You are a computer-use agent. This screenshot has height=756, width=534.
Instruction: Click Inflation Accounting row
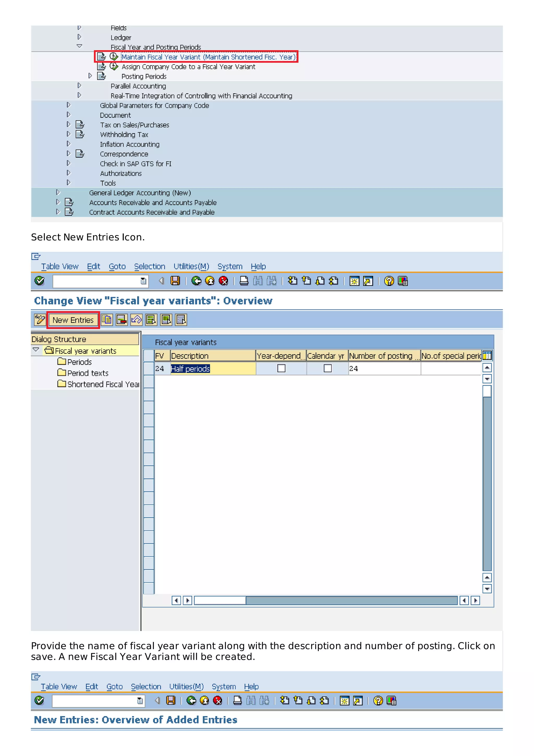click(130, 144)
